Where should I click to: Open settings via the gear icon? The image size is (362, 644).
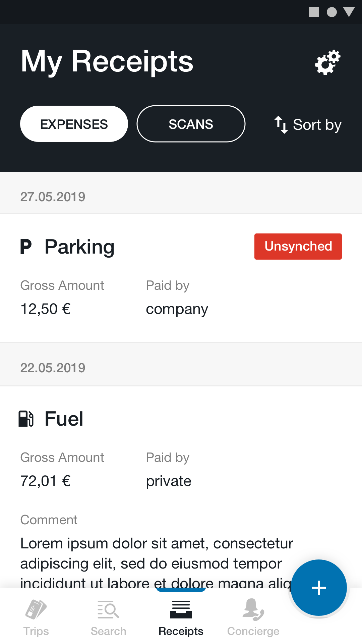(x=327, y=62)
